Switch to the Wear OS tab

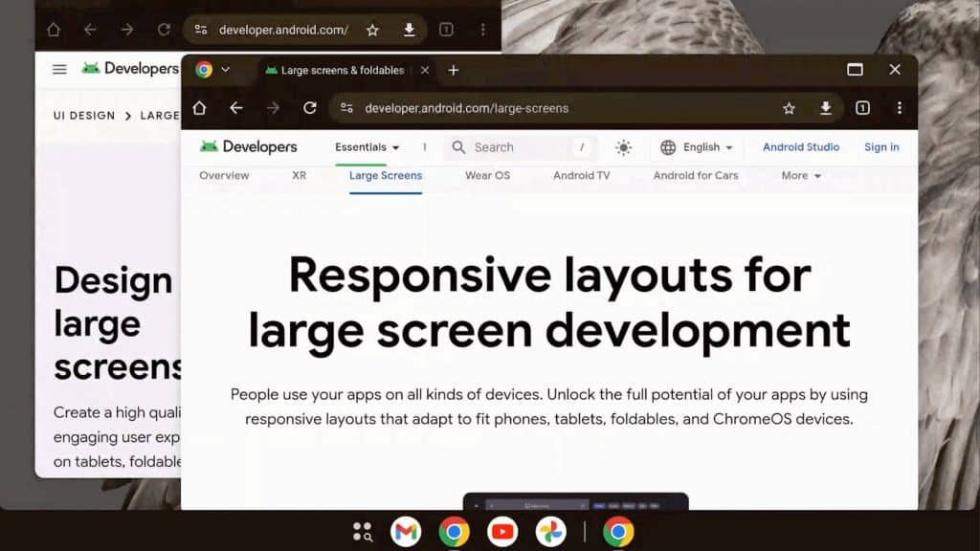point(487,176)
